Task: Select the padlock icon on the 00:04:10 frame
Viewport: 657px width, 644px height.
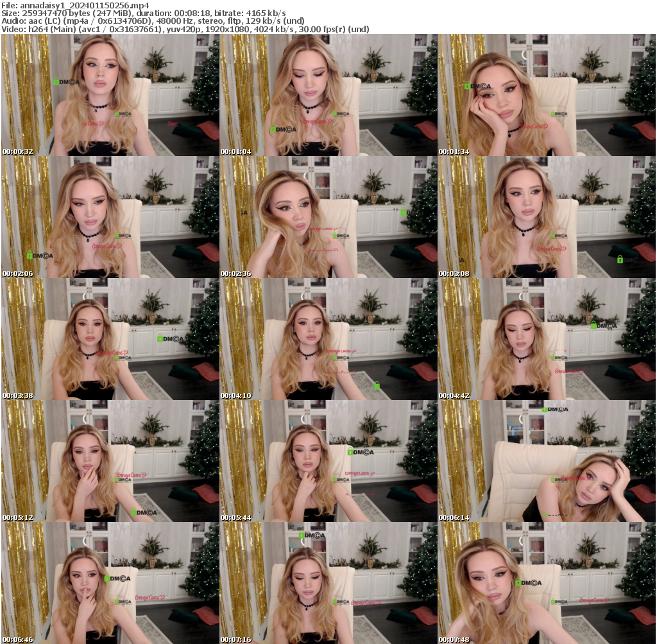Action: (377, 385)
